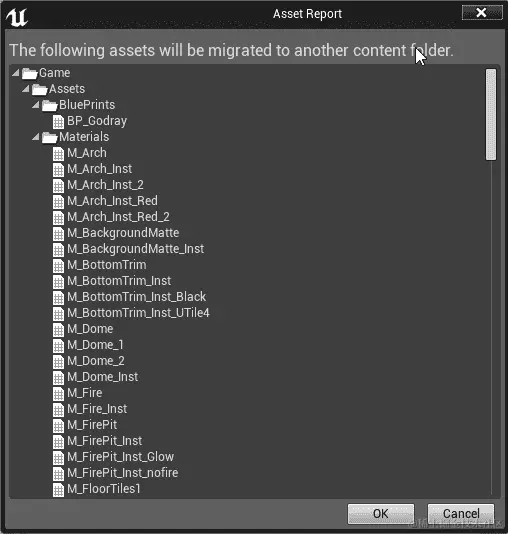Select the BP_Godray asset file icon
This screenshot has height=534, width=508.
pyautogui.click(x=58, y=122)
